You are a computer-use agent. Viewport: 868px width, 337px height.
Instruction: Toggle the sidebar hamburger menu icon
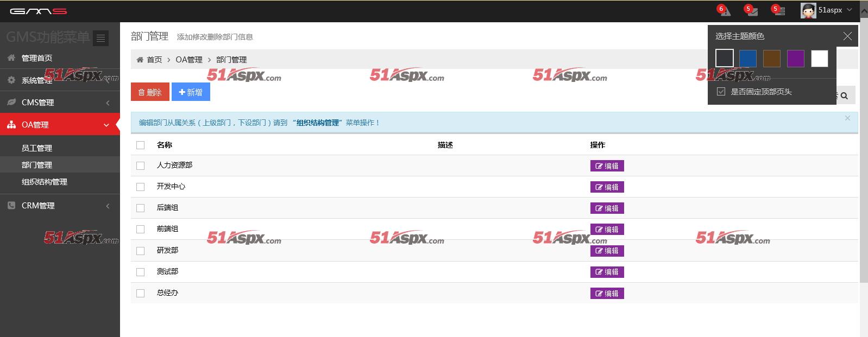100,38
